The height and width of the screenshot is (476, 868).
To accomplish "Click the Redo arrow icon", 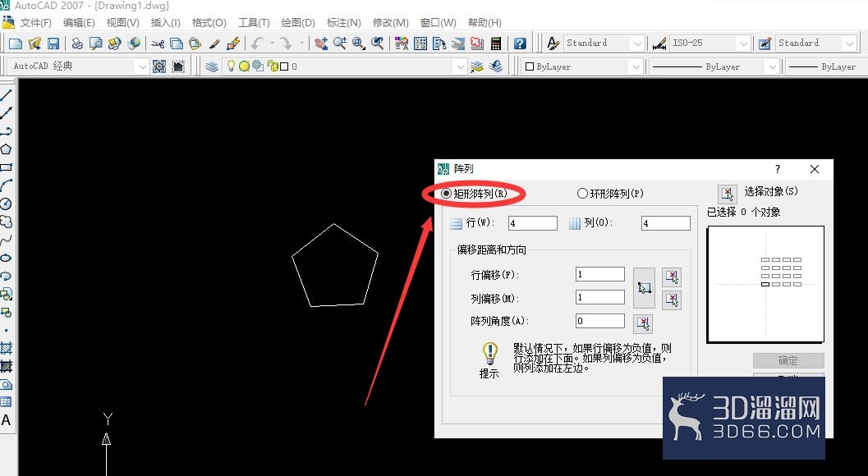I will pos(286,43).
